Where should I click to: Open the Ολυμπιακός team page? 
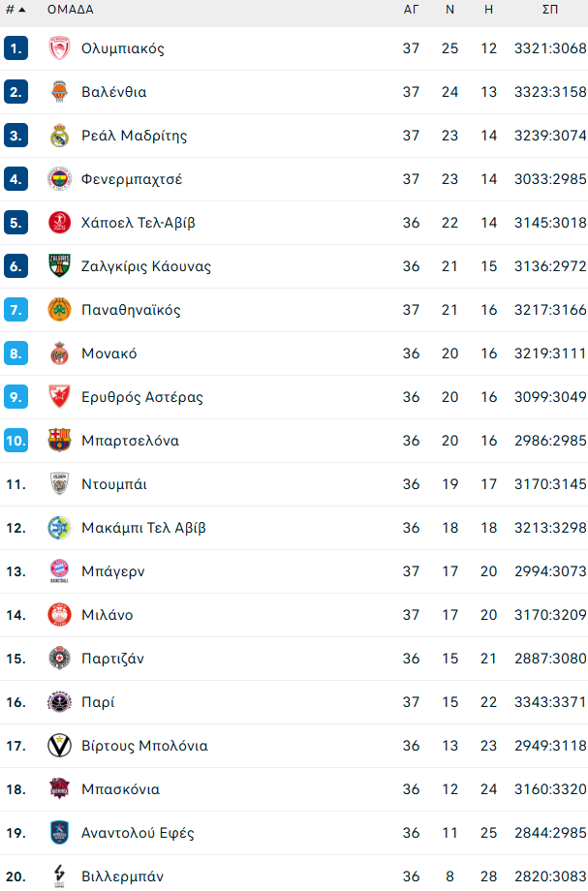[x=123, y=48]
